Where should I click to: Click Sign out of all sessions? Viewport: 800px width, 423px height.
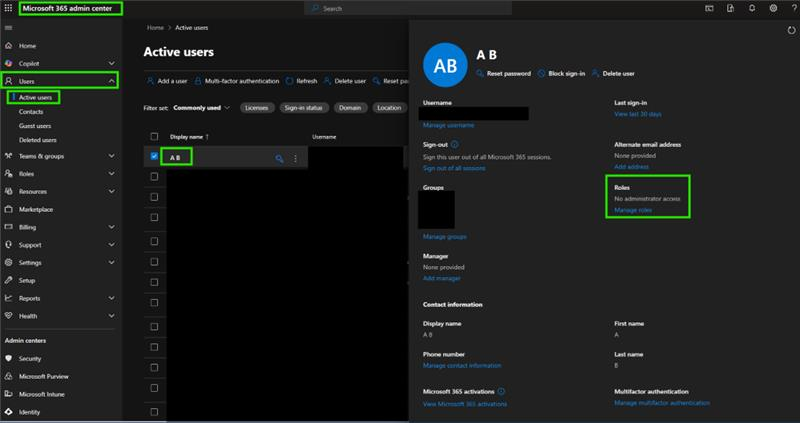(x=454, y=168)
